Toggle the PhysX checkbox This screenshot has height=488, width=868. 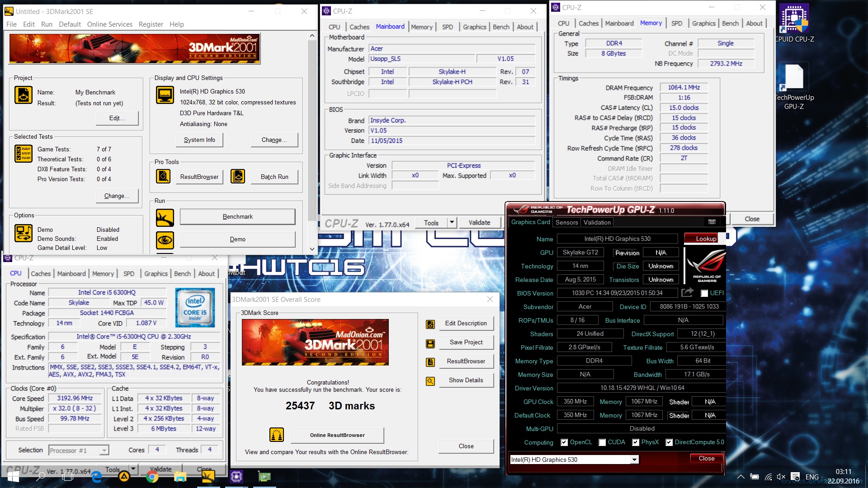click(635, 442)
